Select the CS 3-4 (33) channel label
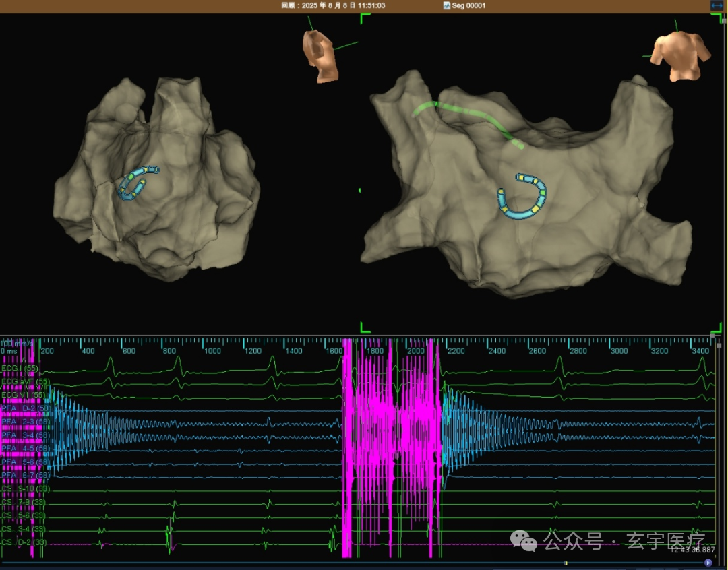 tap(24, 529)
